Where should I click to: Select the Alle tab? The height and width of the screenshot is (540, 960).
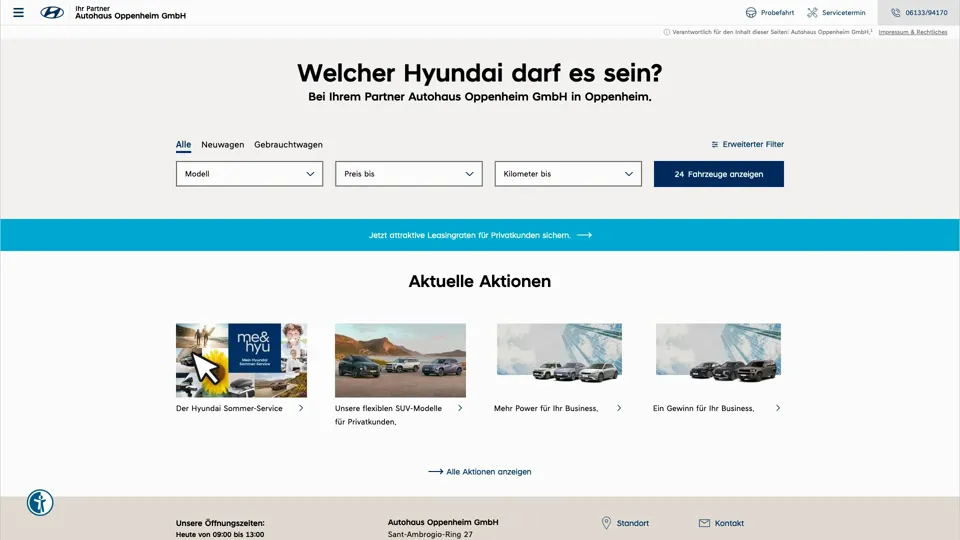click(x=183, y=144)
